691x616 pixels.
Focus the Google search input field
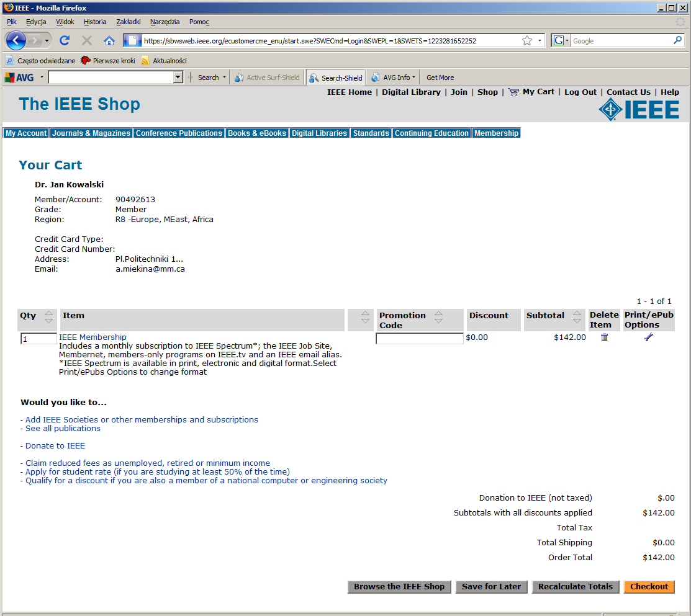[621, 40]
